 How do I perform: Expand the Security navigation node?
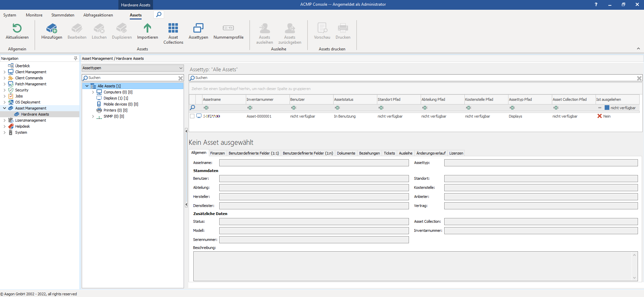(x=4, y=90)
